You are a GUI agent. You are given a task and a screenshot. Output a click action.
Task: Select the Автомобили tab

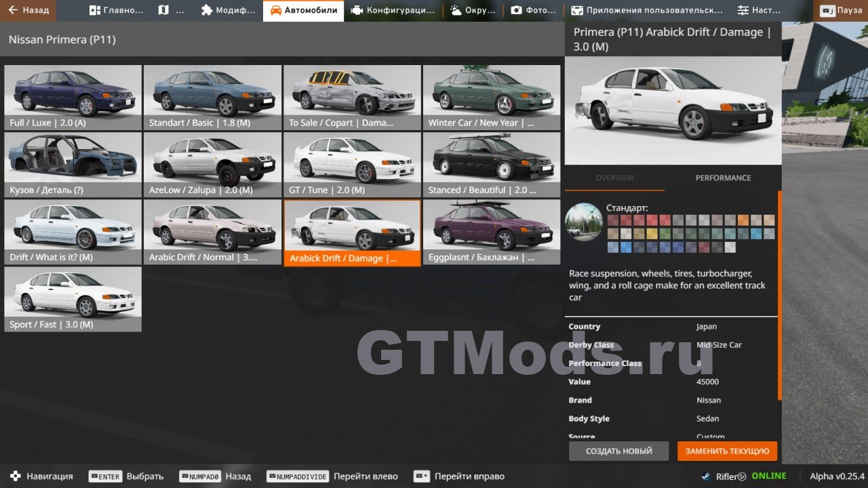tap(303, 10)
